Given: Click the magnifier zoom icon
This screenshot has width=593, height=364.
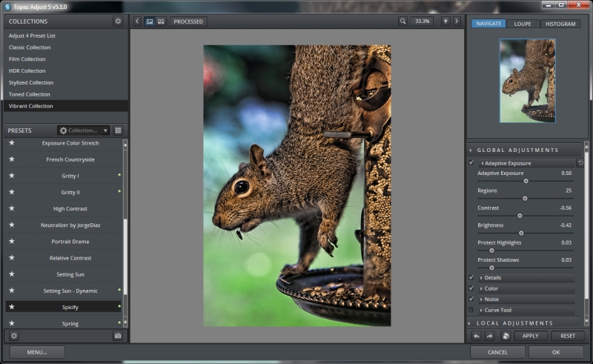Looking at the screenshot, I should tap(402, 21).
